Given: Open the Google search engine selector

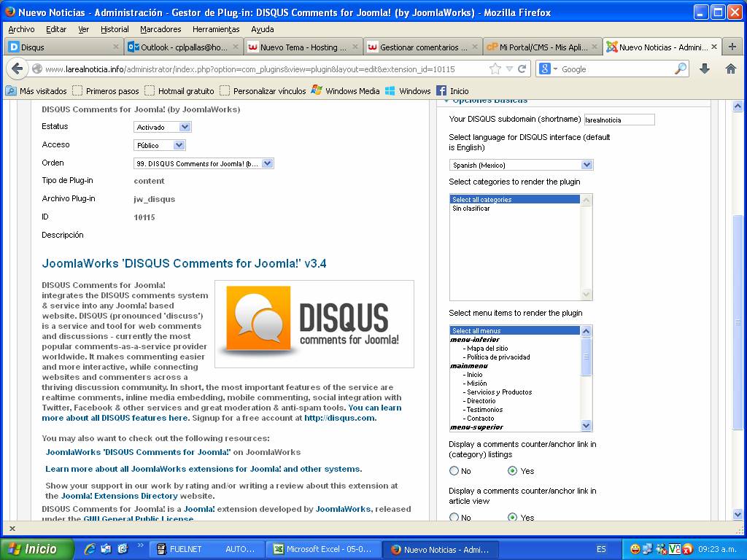Looking at the screenshot, I should (548, 69).
